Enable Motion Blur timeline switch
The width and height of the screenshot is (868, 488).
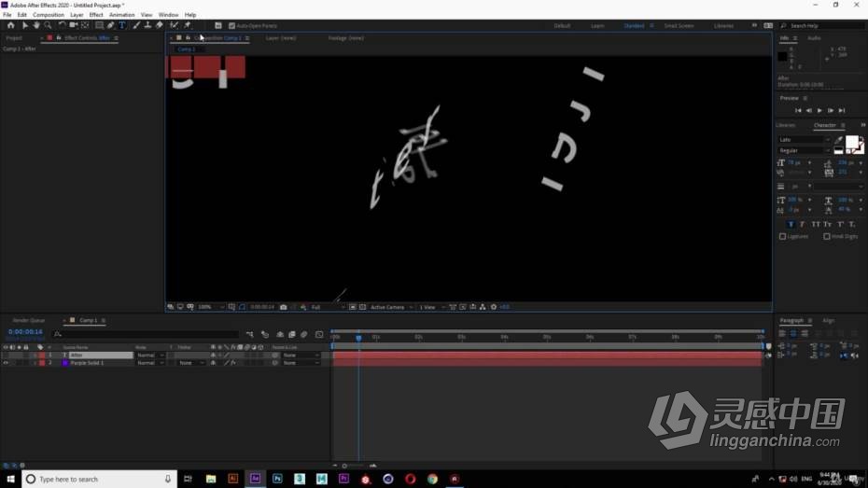304,335
